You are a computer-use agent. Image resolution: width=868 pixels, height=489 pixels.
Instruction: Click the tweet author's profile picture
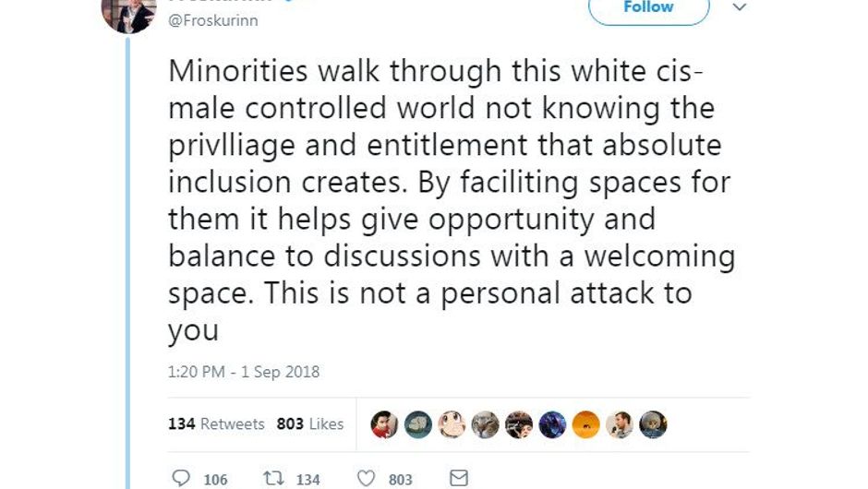(128, 13)
